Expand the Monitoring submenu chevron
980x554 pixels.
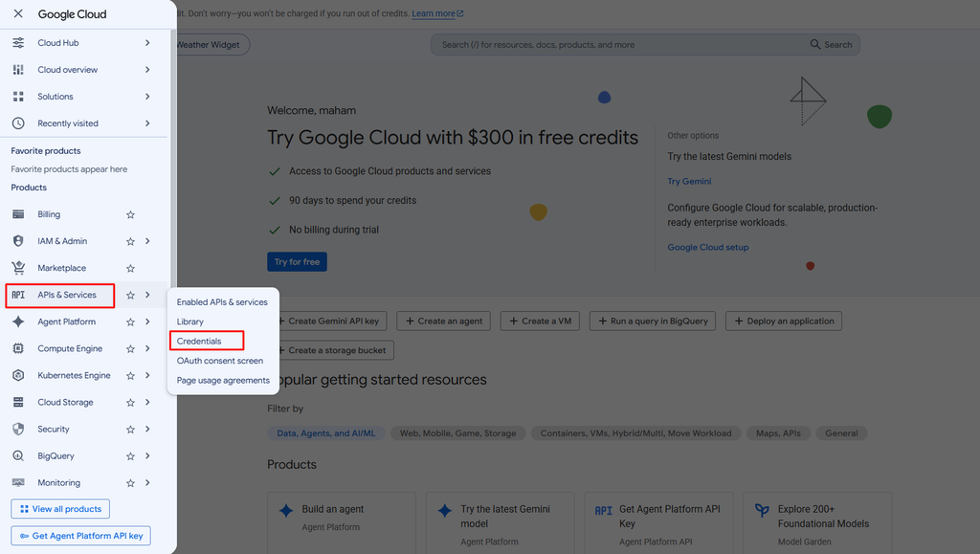tap(147, 483)
